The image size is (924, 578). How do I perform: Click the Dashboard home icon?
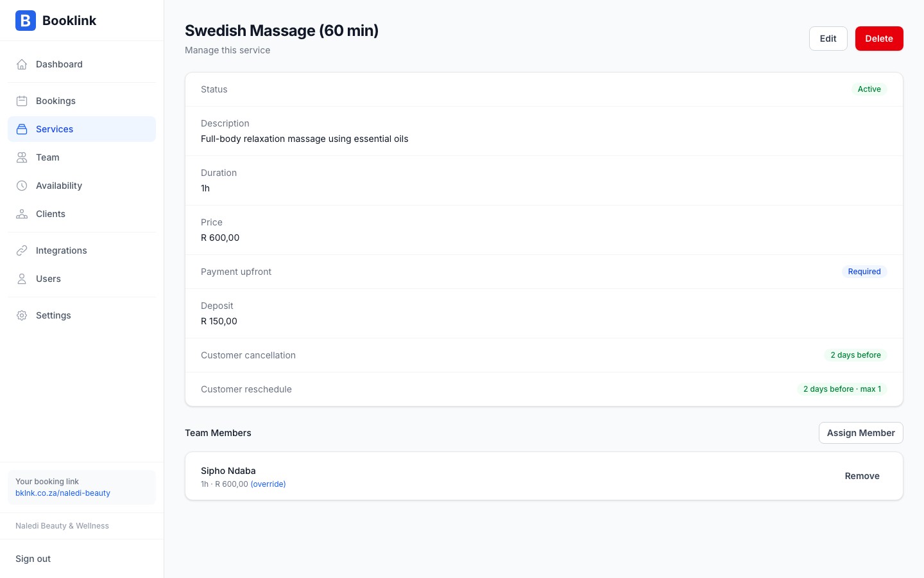tap(22, 64)
